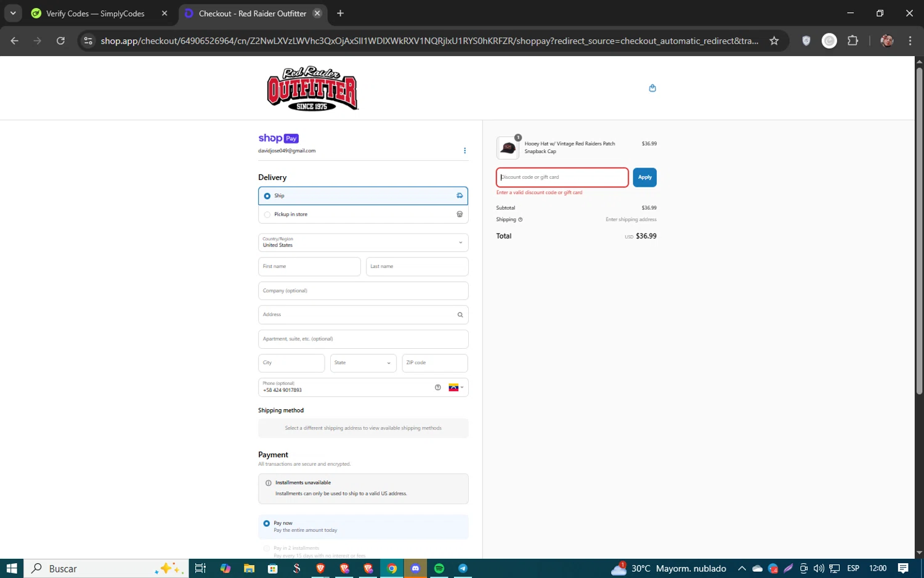Reload the checkout page
This screenshot has width=924, height=578.
(60, 41)
